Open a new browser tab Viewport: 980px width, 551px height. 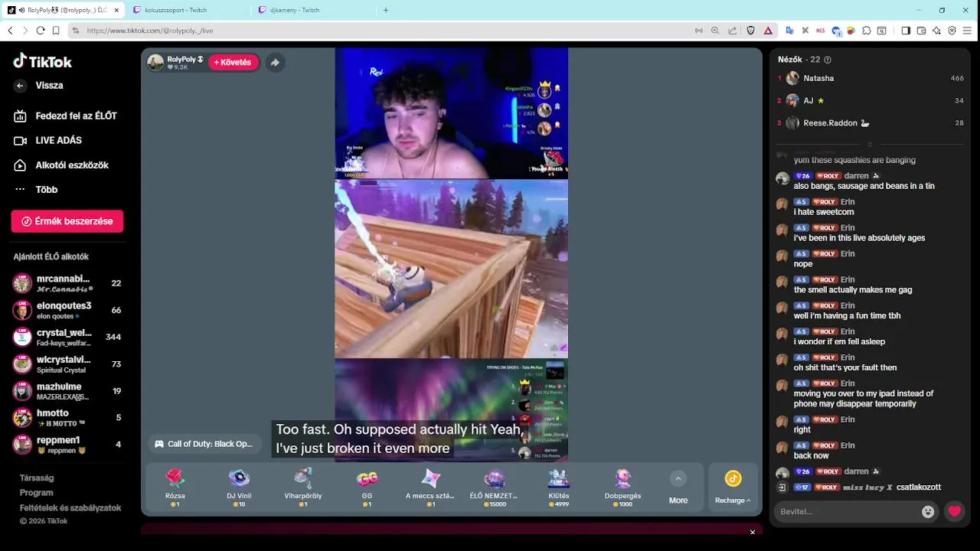click(386, 10)
